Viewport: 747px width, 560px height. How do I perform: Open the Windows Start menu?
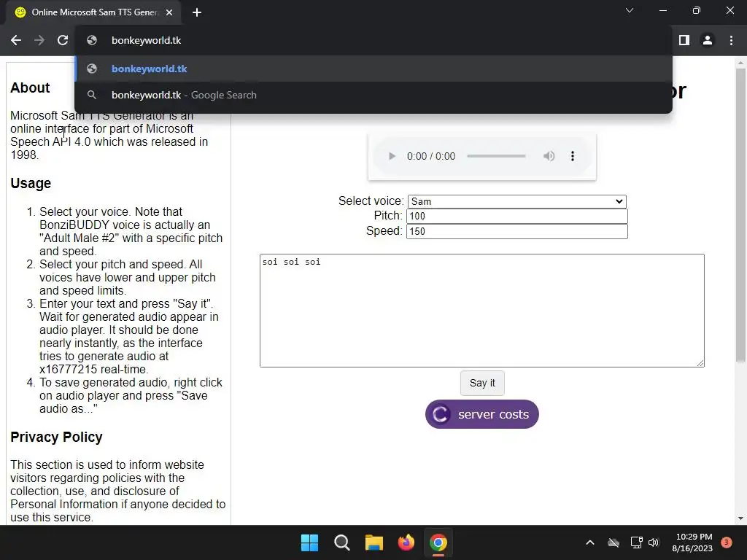[x=309, y=542]
